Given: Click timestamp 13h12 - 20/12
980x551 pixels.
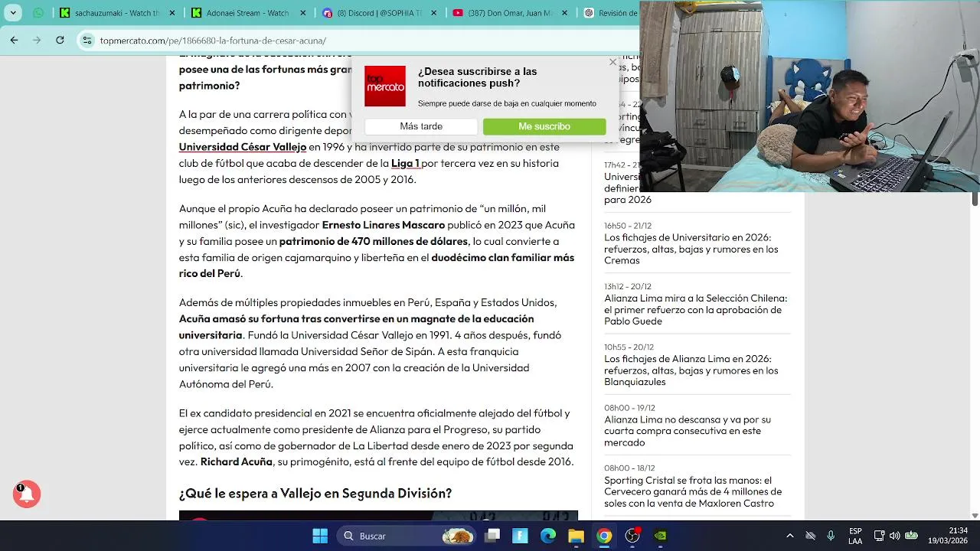Looking at the screenshot, I should 628,286.
